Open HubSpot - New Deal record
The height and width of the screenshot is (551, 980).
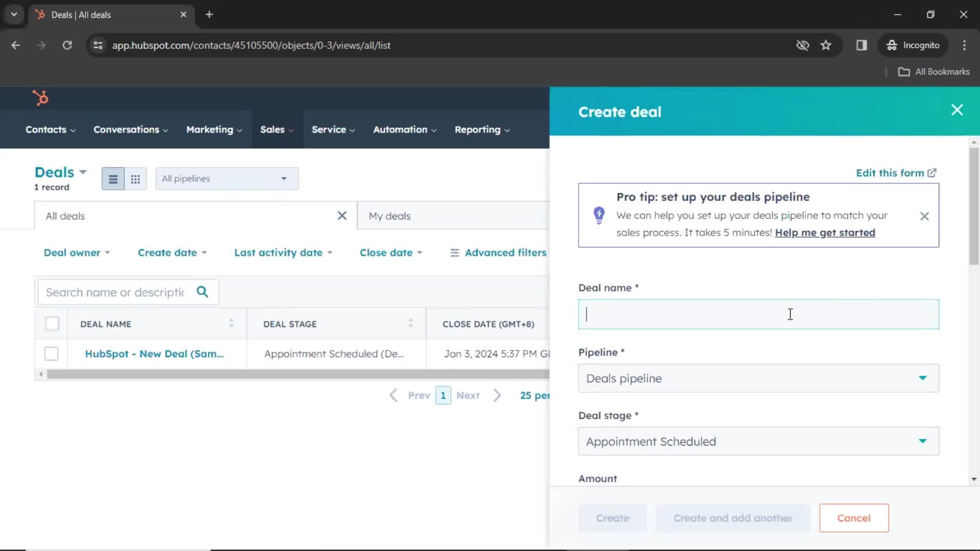point(154,354)
